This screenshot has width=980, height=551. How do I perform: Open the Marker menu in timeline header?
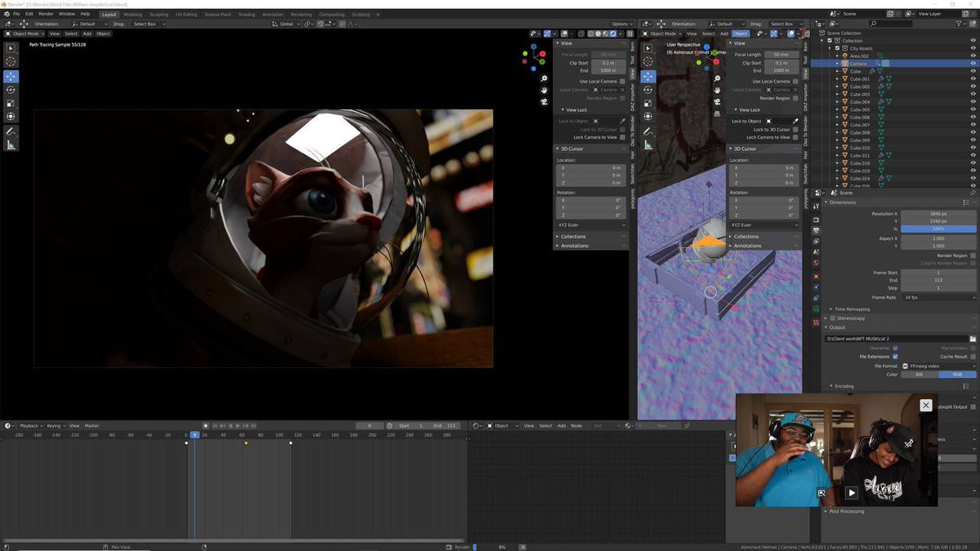coord(92,425)
